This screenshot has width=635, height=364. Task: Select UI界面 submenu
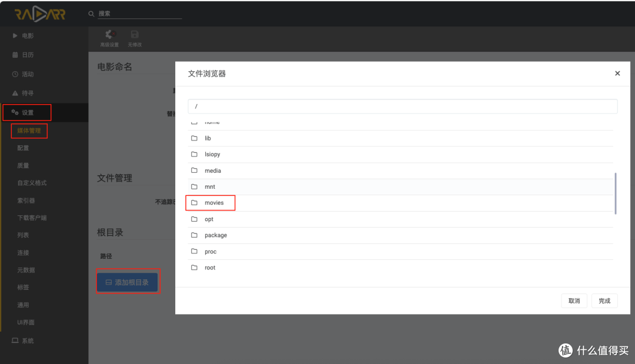[25, 322]
